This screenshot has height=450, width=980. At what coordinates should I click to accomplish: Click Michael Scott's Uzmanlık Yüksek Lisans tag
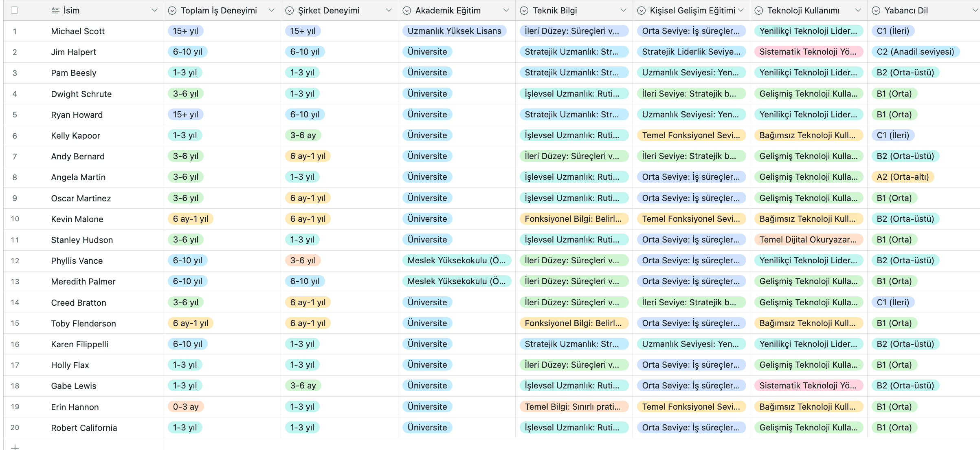click(x=454, y=31)
